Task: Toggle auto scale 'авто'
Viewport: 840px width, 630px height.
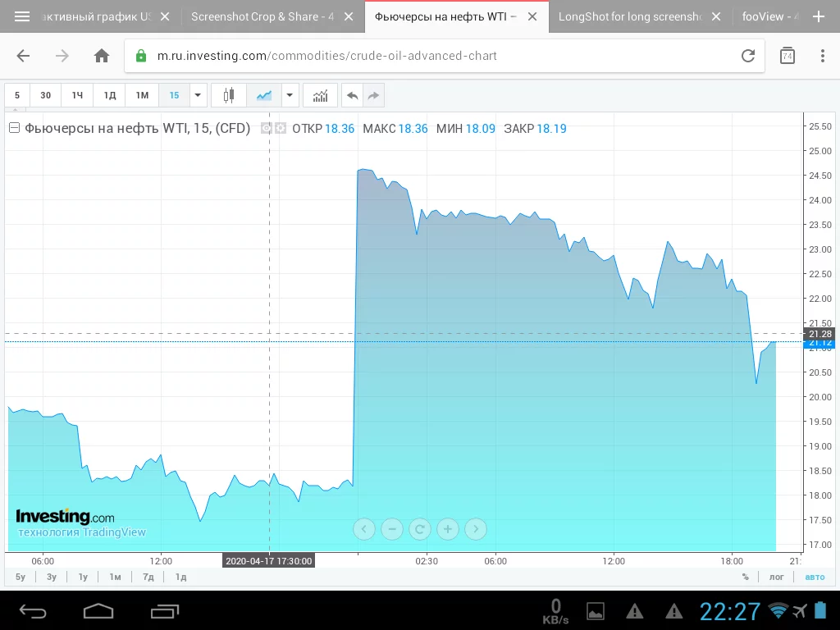Action: pos(815,577)
